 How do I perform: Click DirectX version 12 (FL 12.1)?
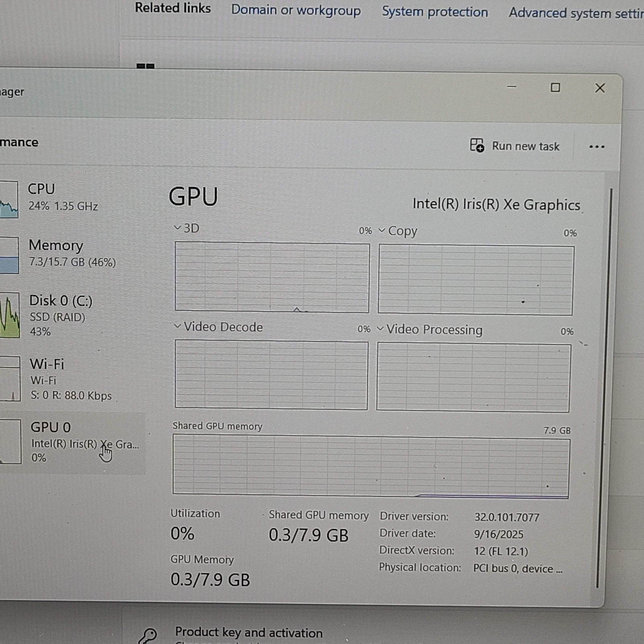(x=501, y=551)
